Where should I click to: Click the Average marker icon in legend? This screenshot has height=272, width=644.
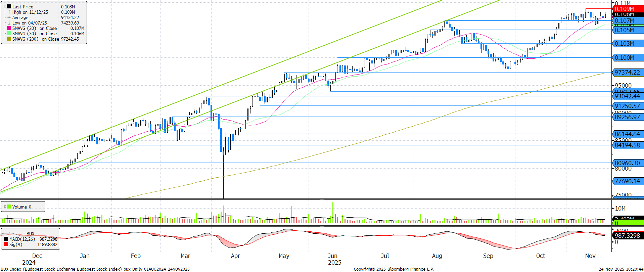click(9, 17)
